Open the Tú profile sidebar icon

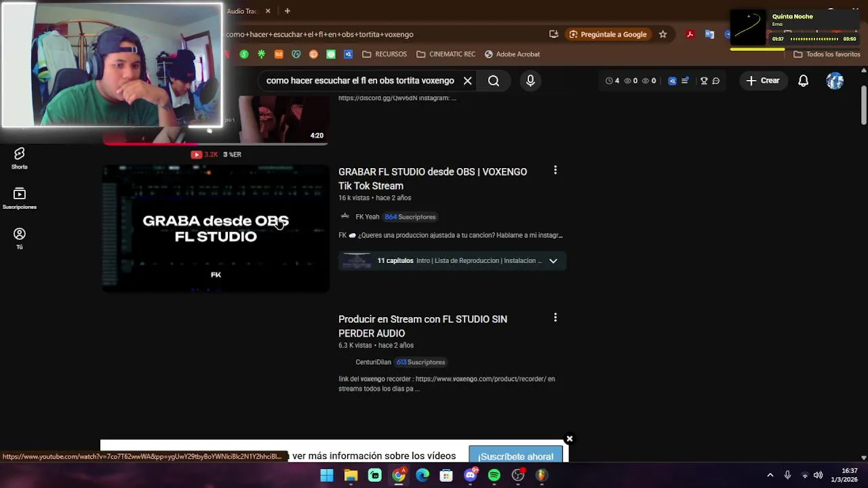pos(19,239)
